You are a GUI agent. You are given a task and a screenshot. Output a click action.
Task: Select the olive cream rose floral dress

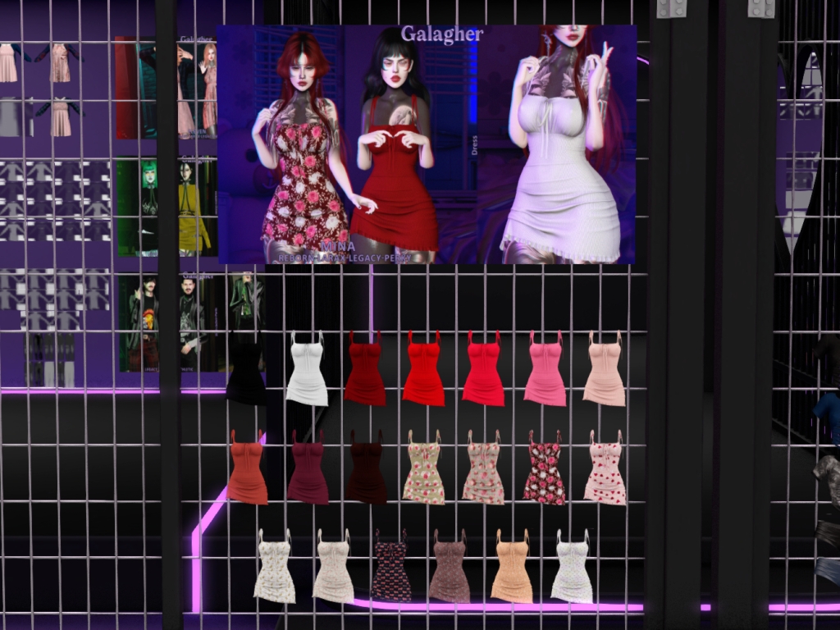pyautogui.click(x=423, y=472)
